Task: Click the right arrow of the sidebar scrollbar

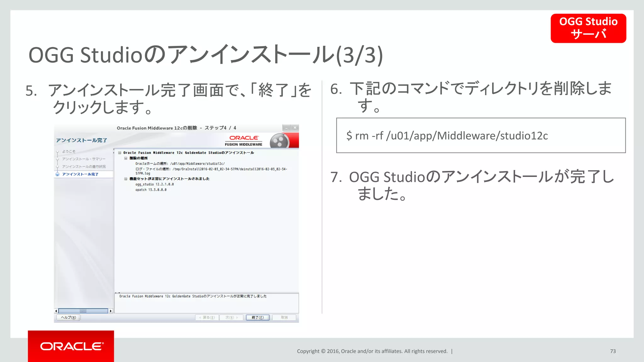Action: pyautogui.click(x=111, y=311)
